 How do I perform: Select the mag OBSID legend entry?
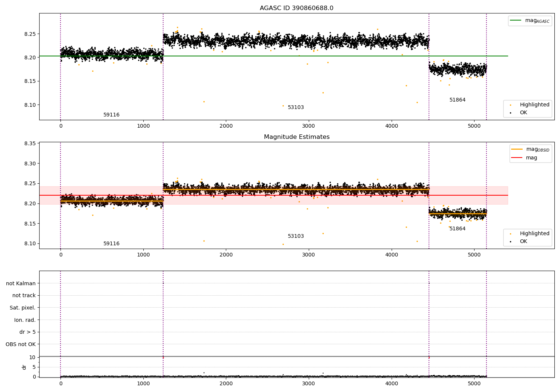(x=531, y=149)
